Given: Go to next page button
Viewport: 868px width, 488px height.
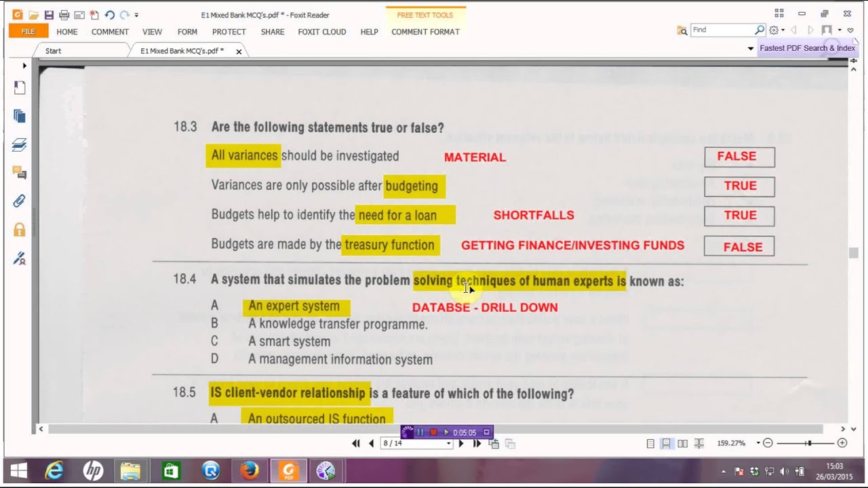Looking at the screenshot, I should [461, 443].
